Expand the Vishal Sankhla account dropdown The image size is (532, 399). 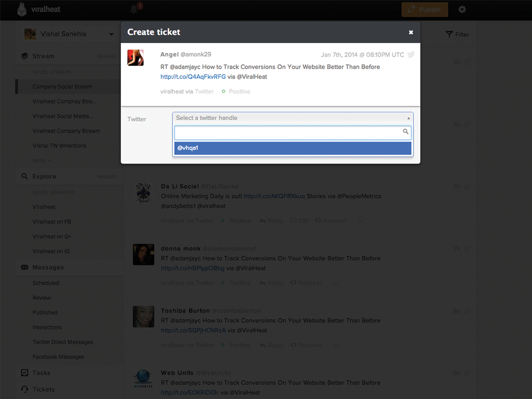pos(111,34)
